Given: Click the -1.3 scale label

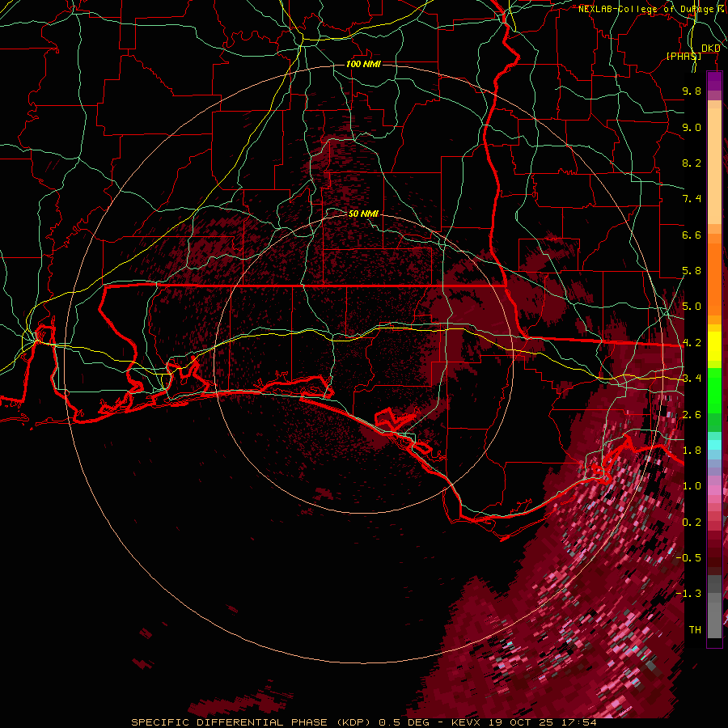Looking at the screenshot, I should 688,594.
